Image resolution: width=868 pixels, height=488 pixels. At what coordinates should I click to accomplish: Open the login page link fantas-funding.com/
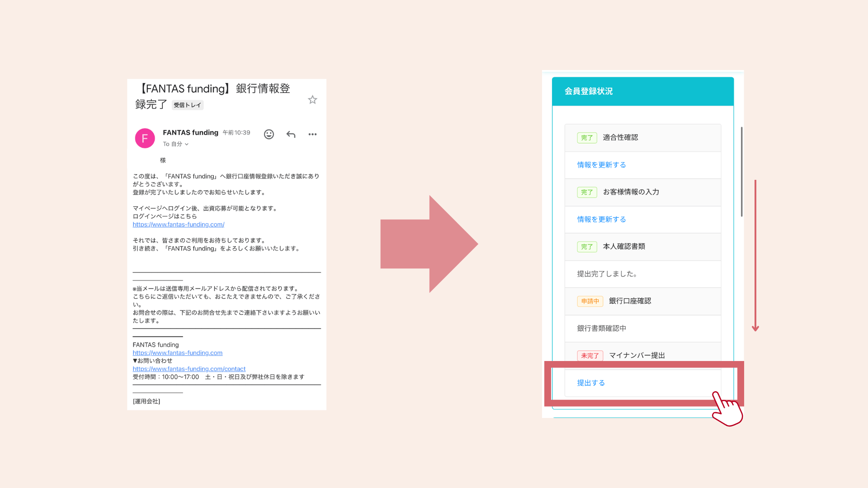tap(179, 225)
